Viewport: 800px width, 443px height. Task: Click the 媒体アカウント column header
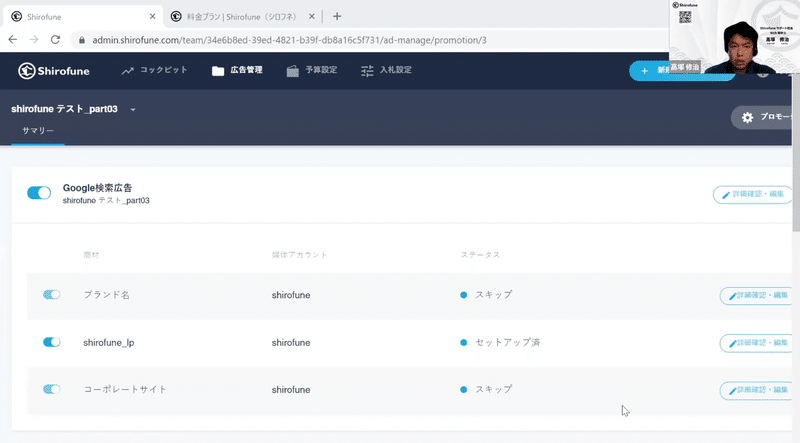[299, 255]
